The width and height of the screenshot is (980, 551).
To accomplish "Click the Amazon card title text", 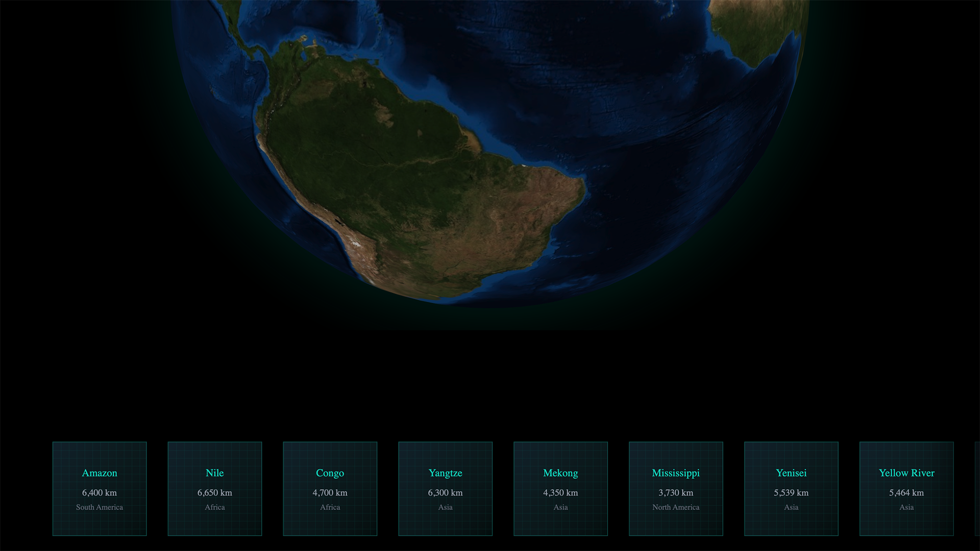I will coord(100,473).
